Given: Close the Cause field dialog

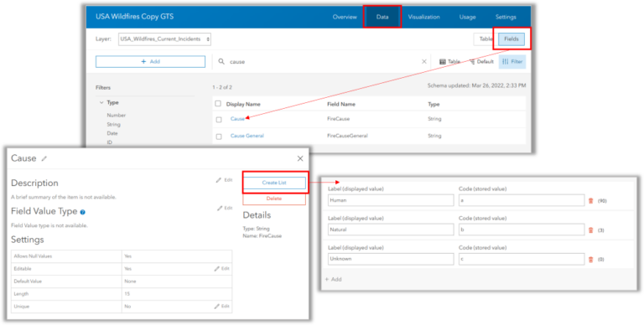Looking at the screenshot, I should point(300,158).
